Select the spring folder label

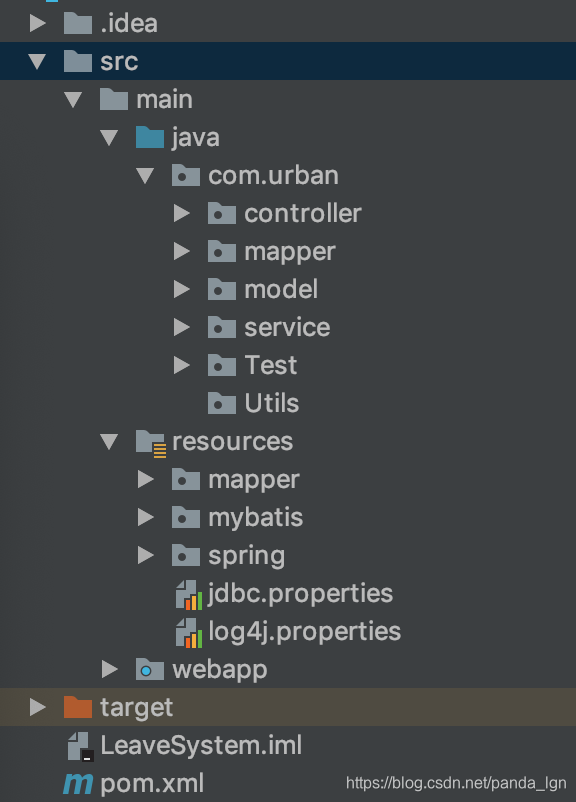click(247, 556)
